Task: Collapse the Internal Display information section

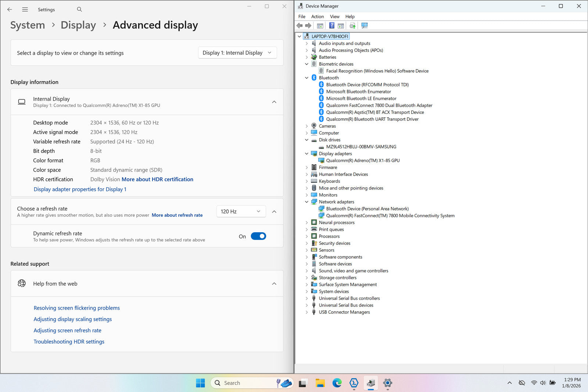Action: point(274,102)
